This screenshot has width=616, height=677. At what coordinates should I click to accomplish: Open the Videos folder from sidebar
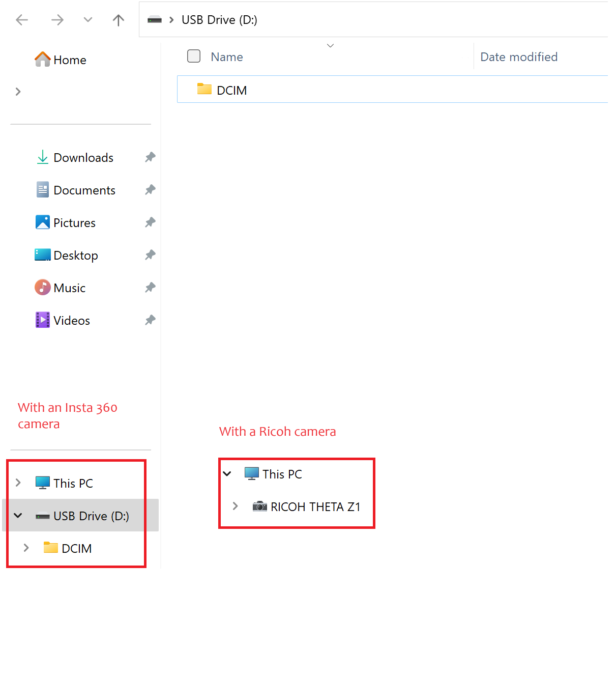click(x=71, y=320)
